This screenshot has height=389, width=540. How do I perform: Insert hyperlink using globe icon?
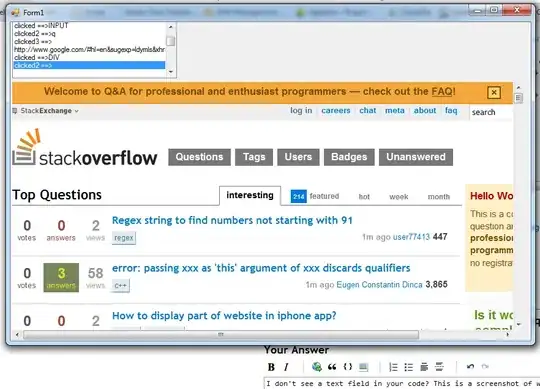316,367
